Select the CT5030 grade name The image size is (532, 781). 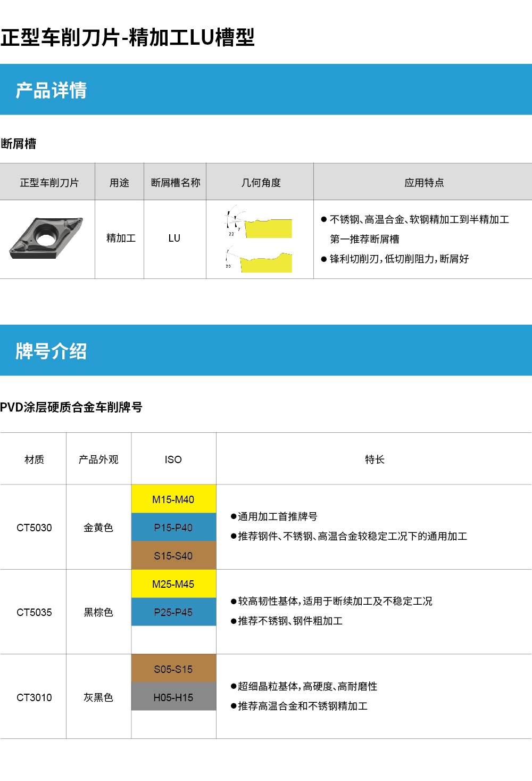click(34, 528)
